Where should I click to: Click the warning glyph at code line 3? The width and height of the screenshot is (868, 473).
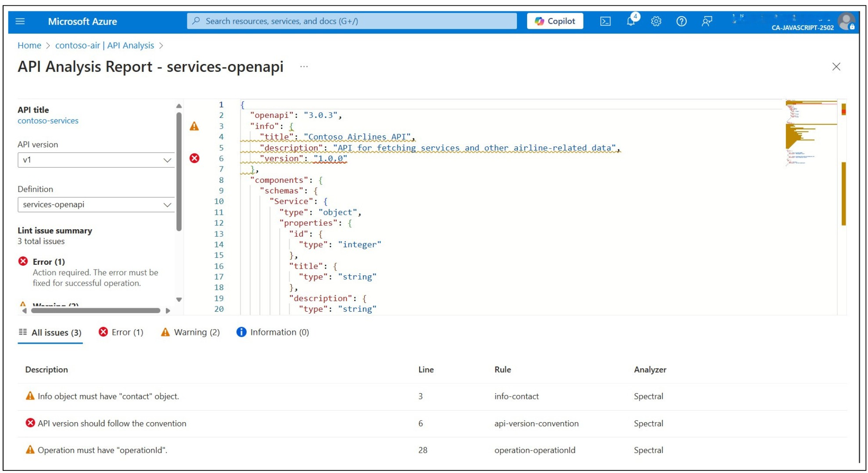pyautogui.click(x=194, y=126)
